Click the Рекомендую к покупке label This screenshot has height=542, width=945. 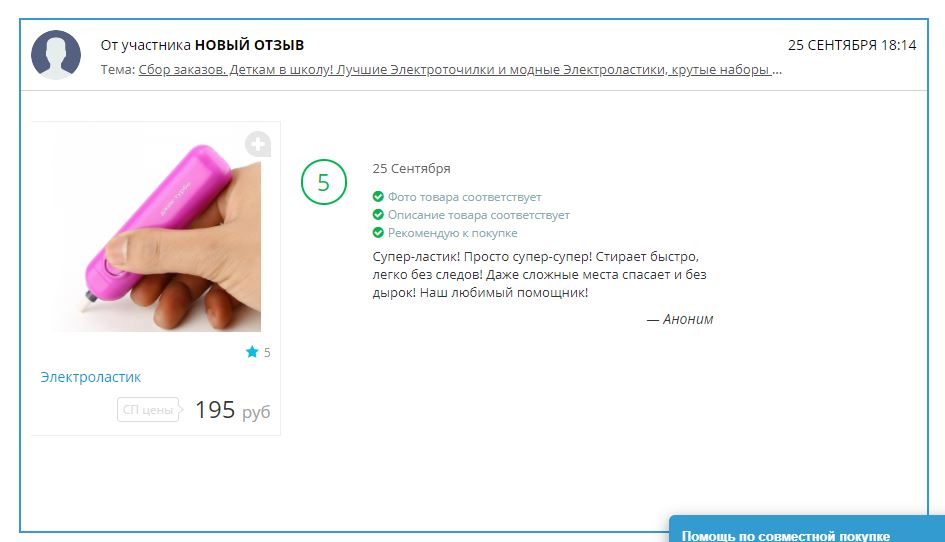453,233
